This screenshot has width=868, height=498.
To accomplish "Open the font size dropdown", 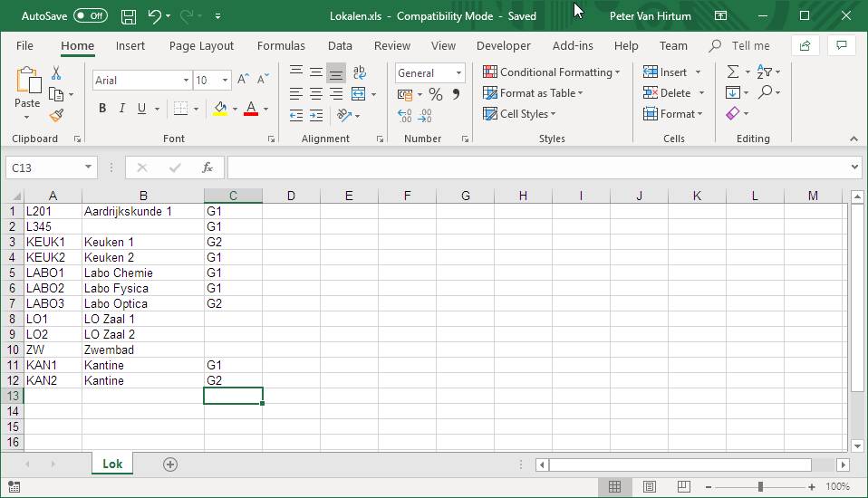I will point(225,81).
